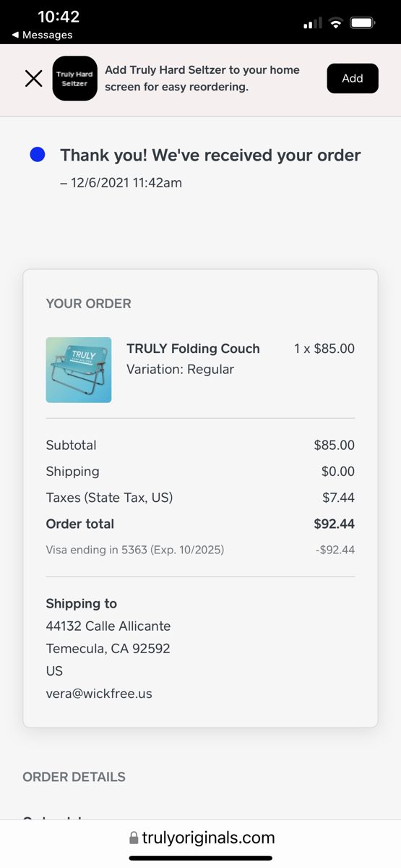Tap the Add button in the banner

[353, 78]
